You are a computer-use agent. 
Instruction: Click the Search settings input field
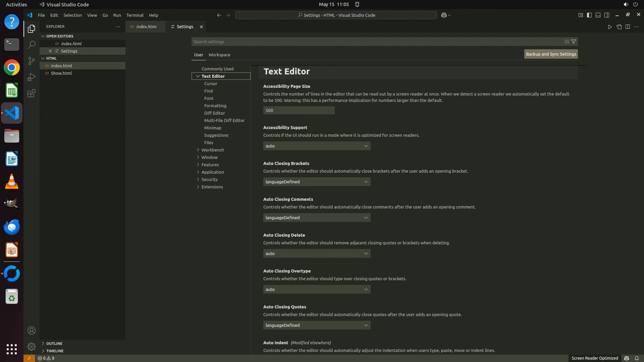tap(376, 42)
